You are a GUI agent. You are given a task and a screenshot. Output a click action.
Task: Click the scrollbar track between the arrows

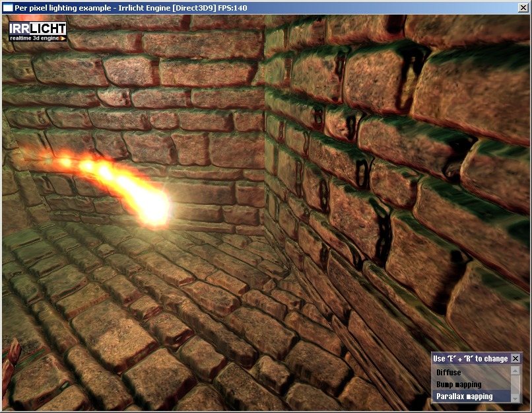pyautogui.click(x=514, y=385)
